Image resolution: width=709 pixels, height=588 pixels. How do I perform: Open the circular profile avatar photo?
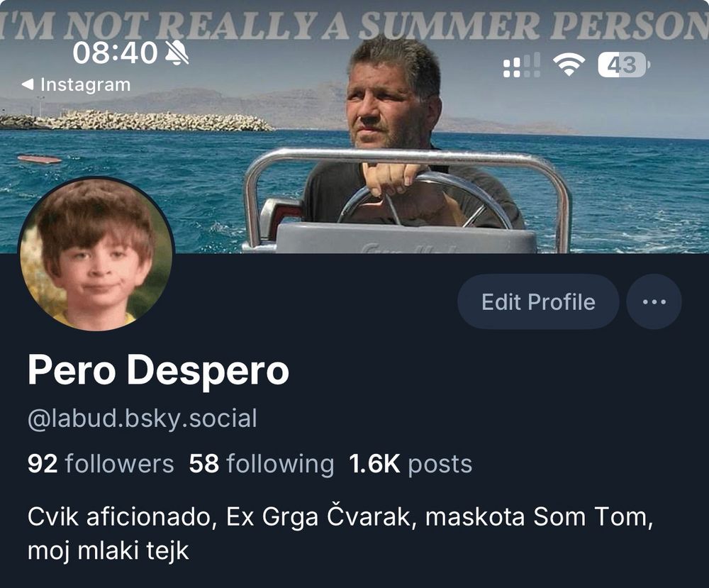[x=96, y=254]
